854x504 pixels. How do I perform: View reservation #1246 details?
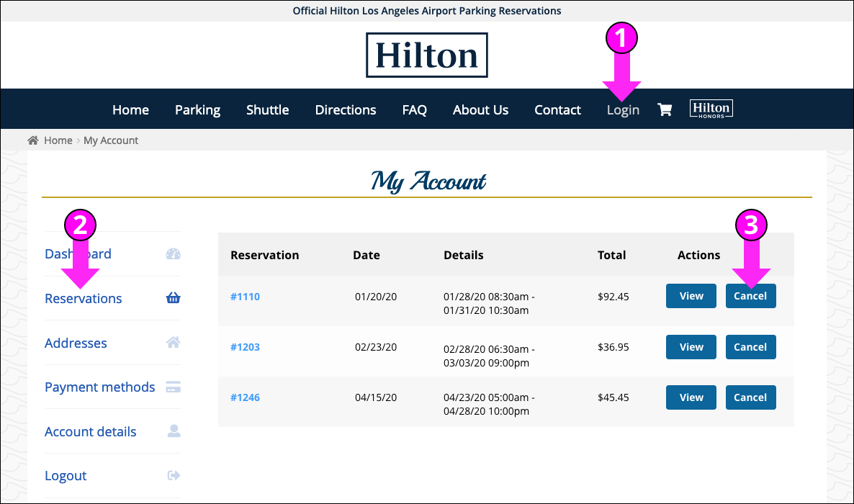[691, 397]
